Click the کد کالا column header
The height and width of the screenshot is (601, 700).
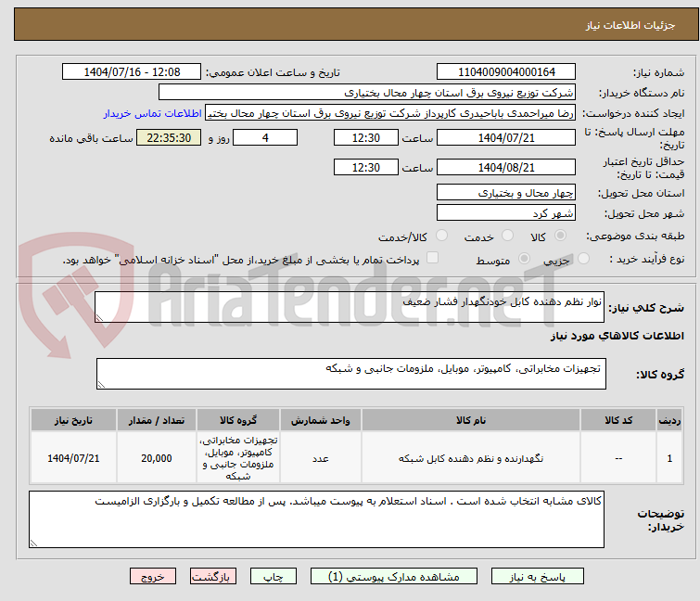click(x=618, y=420)
